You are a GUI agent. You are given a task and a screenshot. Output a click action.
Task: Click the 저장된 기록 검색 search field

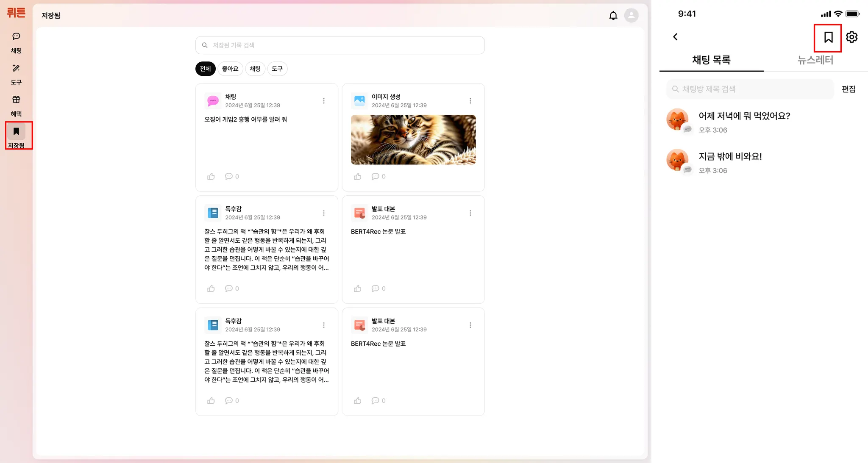(340, 45)
